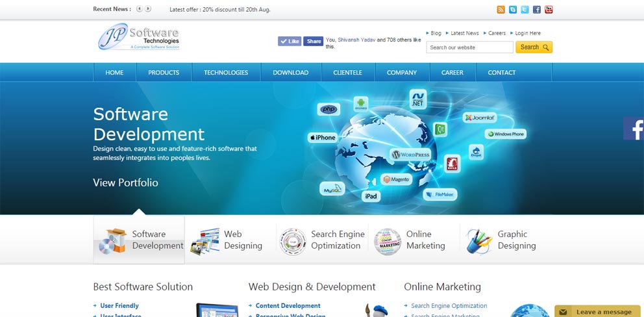Screen dimensions: 644x317
Task: Open the Shivansh Yadav profile link
Action: (x=356, y=40)
